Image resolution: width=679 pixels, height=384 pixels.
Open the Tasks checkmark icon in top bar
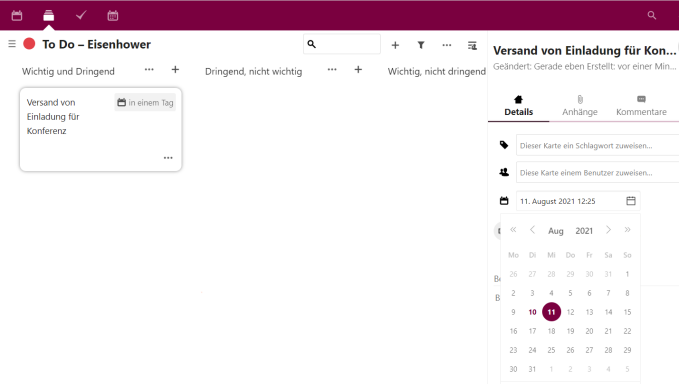(81, 16)
